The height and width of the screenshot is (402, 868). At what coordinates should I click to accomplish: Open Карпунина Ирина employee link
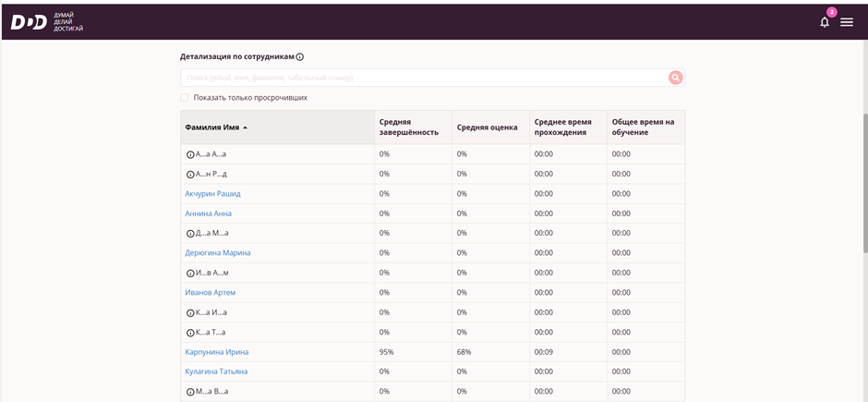click(x=217, y=352)
